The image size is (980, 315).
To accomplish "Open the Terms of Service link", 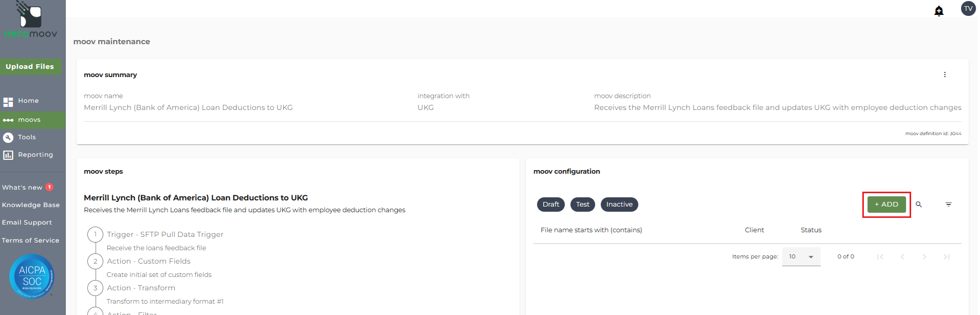I will pyautogui.click(x=30, y=240).
